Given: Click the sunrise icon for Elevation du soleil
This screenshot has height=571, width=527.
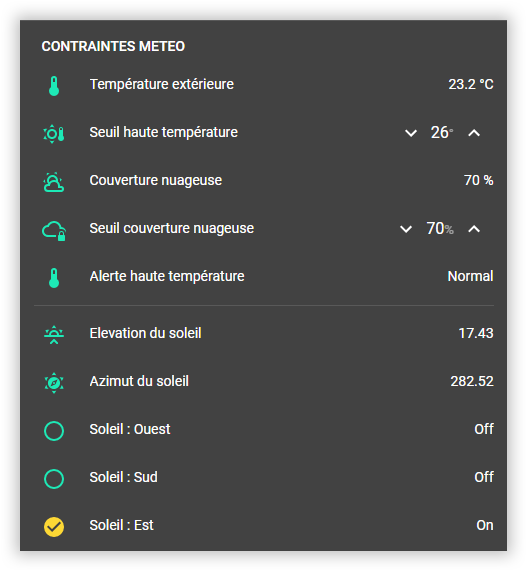Looking at the screenshot, I should tap(54, 335).
